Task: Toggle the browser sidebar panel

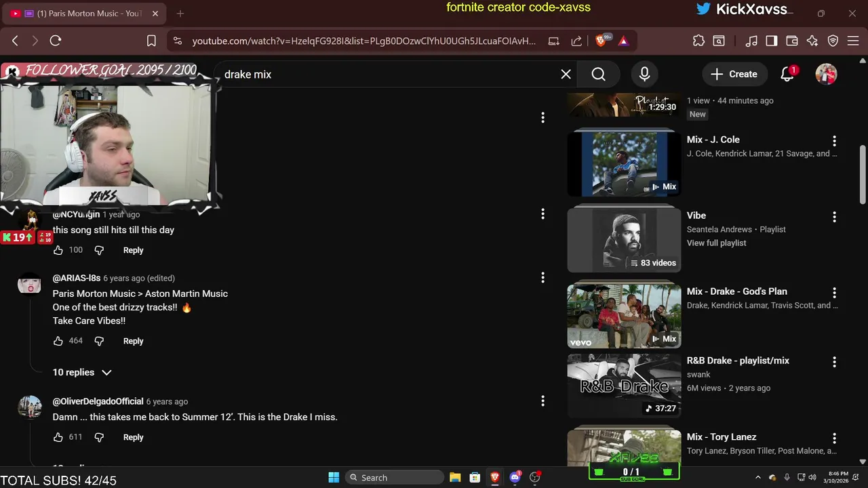Action: click(771, 41)
